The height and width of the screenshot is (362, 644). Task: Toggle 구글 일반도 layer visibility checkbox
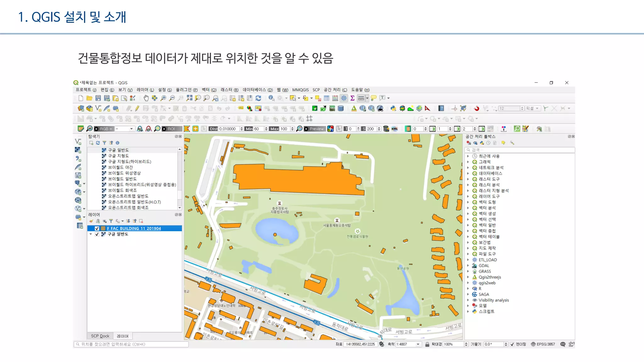point(97,234)
